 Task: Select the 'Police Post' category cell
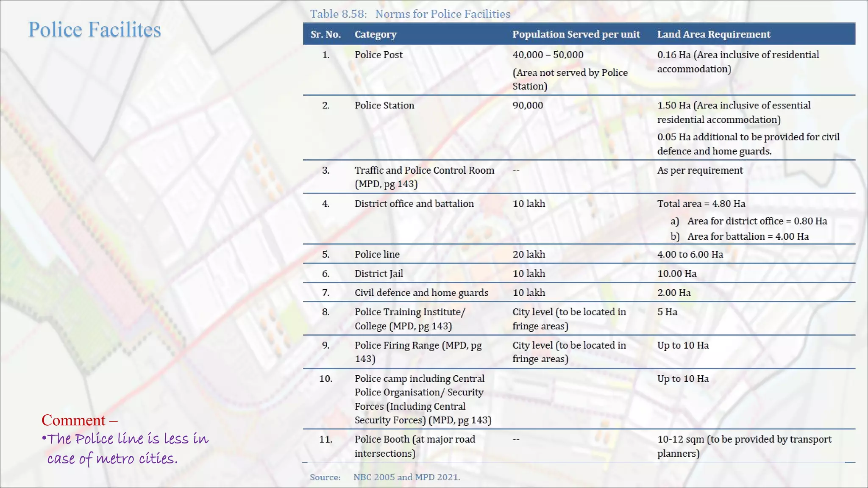pyautogui.click(x=378, y=55)
